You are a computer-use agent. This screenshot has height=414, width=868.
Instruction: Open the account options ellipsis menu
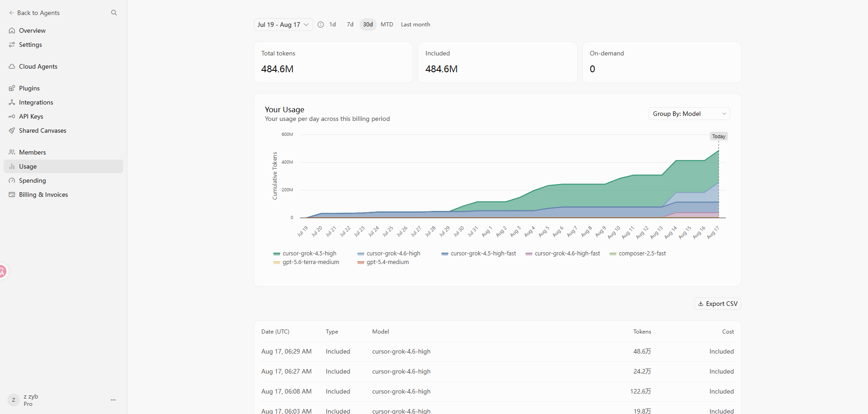[113, 400]
